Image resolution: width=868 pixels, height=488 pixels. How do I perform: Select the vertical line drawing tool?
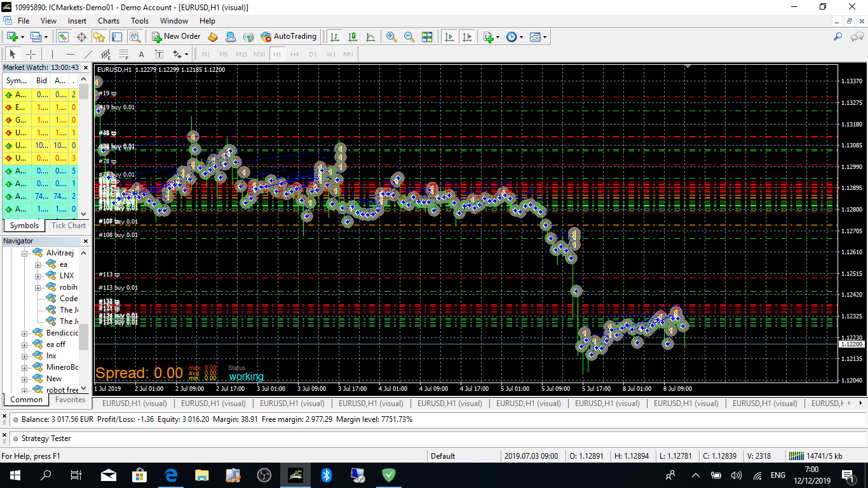pyautogui.click(x=52, y=55)
